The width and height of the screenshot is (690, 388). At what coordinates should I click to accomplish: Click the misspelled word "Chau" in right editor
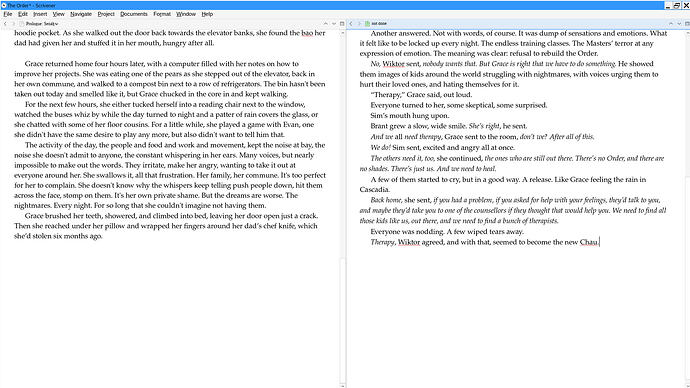(x=589, y=242)
